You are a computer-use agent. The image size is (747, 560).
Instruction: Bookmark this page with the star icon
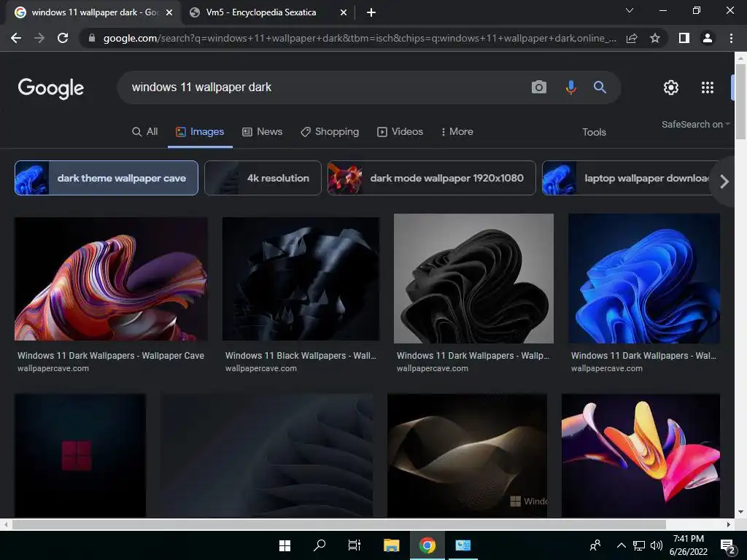point(655,38)
